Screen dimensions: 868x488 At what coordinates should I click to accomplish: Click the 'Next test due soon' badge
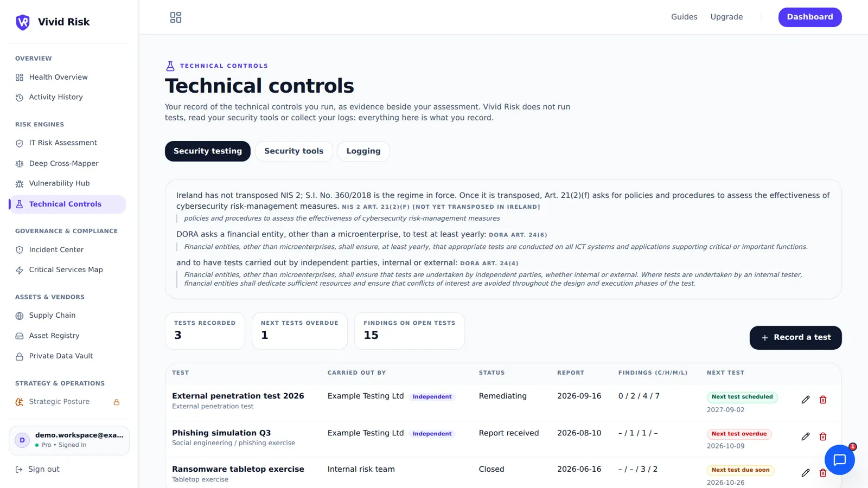coord(741,470)
